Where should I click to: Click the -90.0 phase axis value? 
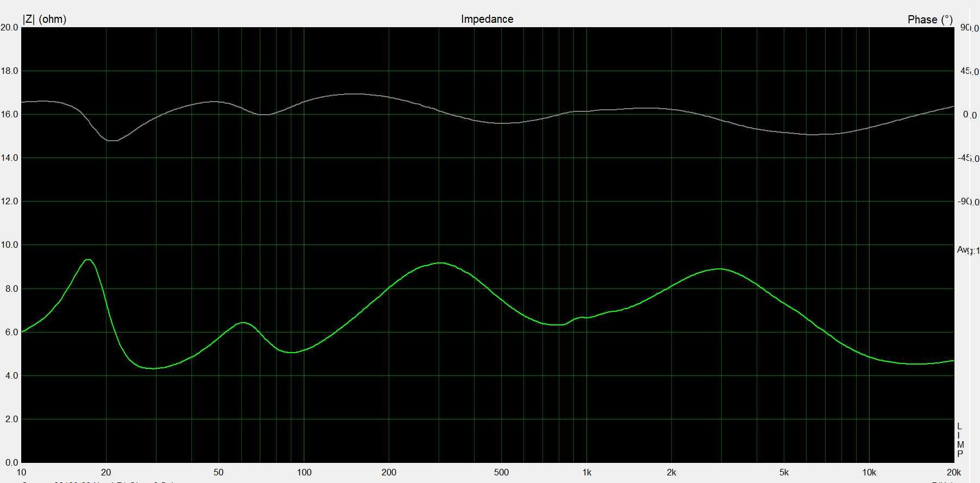(968, 202)
